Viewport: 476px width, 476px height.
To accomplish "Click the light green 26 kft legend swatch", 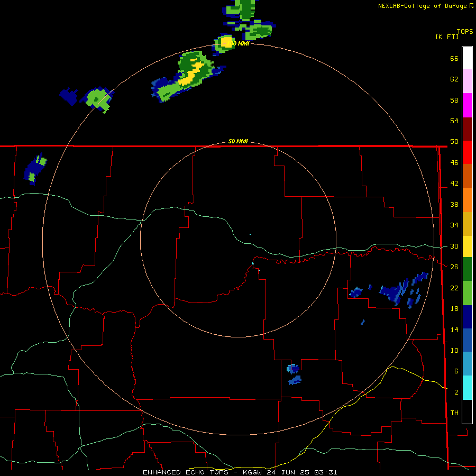I will 467,293.
